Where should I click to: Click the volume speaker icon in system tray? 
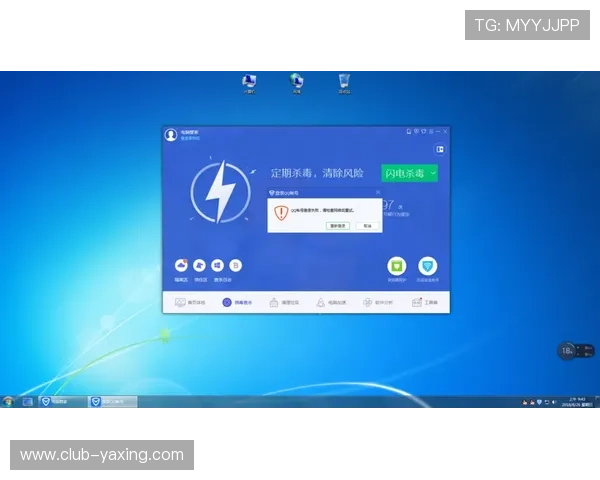(x=554, y=402)
